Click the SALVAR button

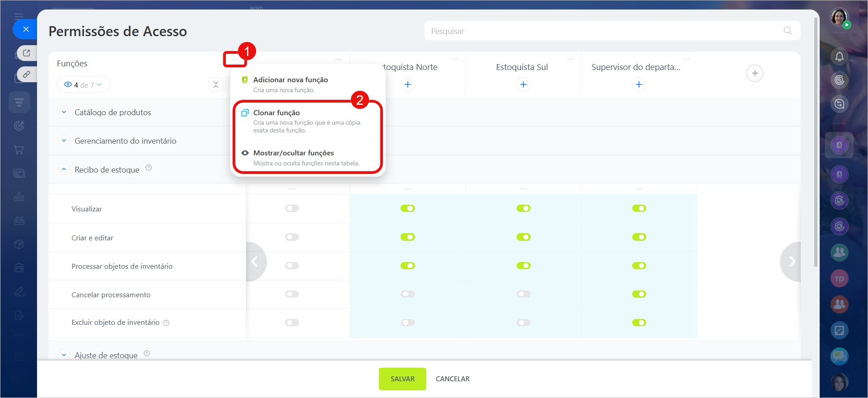coord(402,379)
